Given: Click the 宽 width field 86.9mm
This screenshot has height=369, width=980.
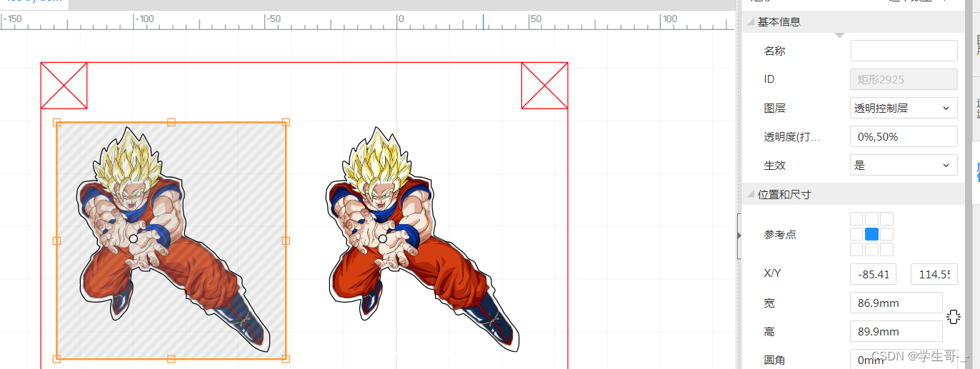Looking at the screenshot, I should [x=896, y=303].
